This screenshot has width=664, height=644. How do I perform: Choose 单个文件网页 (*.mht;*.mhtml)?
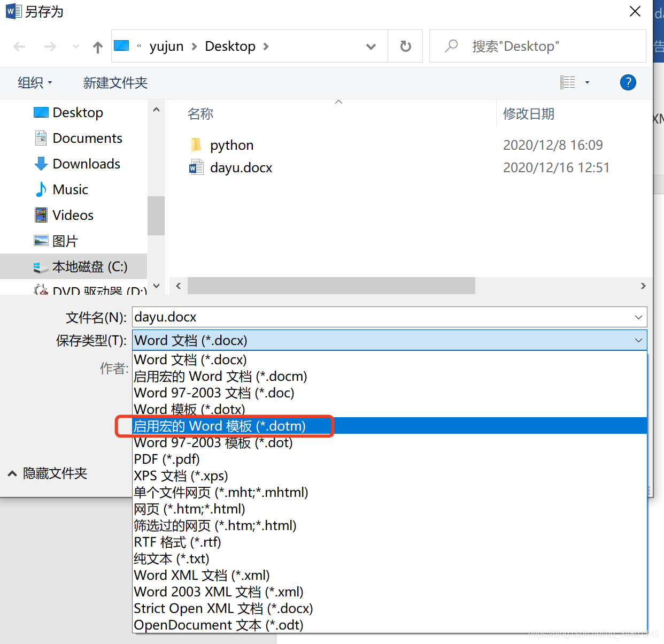click(390, 492)
